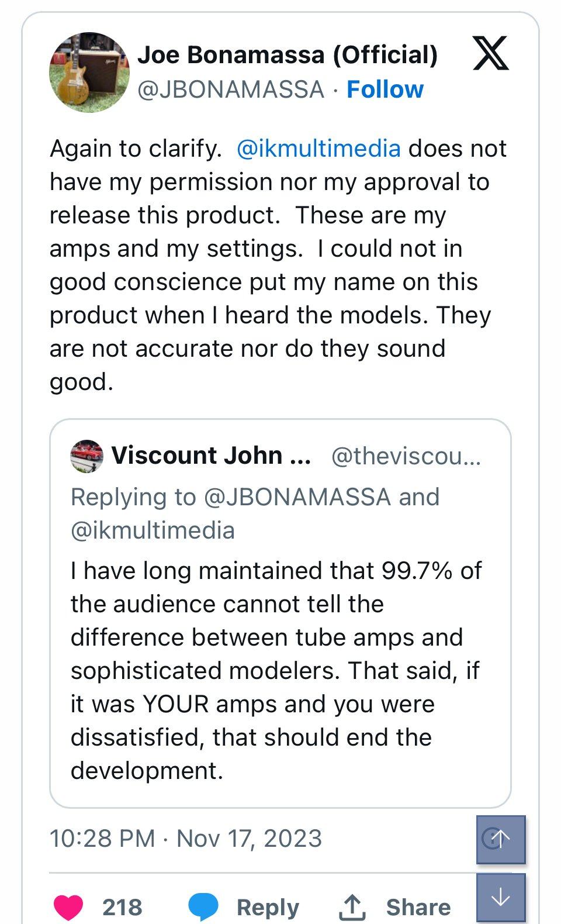Click the Viscount John display name
Screen dimensions: 561x924
point(210,455)
